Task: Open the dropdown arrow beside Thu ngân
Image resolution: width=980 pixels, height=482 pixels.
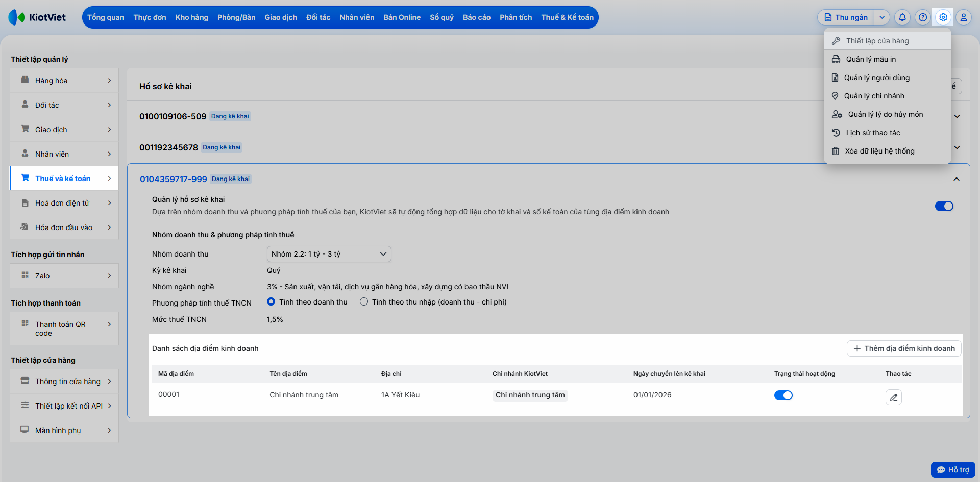Action: [x=881, y=17]
